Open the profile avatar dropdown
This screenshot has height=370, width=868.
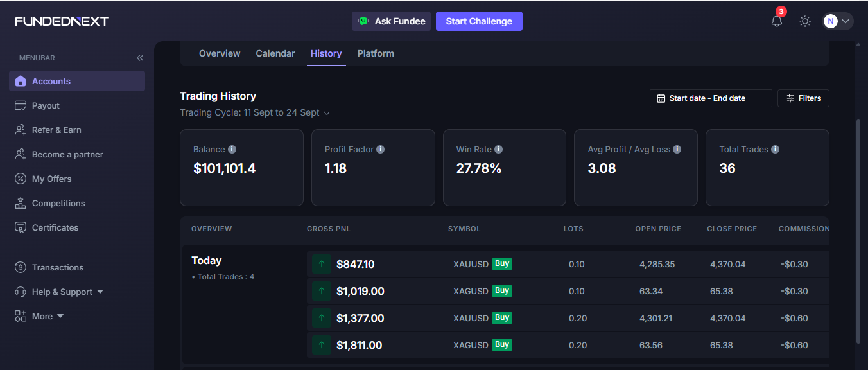tap(838, 21)
